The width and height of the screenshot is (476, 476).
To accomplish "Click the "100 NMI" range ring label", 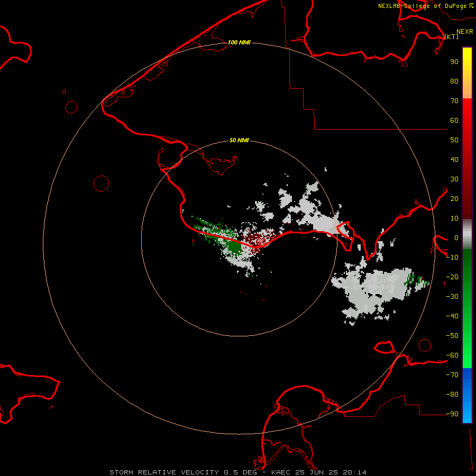I will 239,42.
